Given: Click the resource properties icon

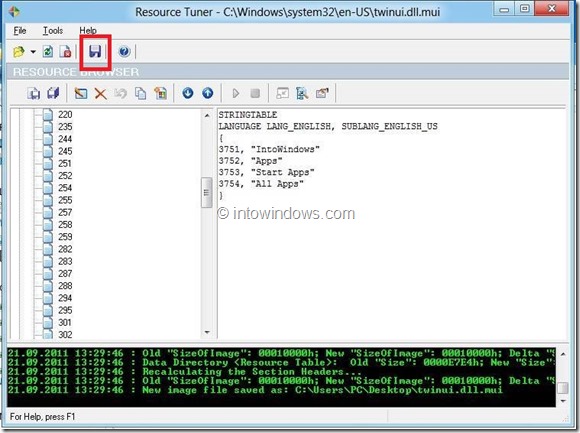Looking at the screenshot, I should click(x=322, y=93).
